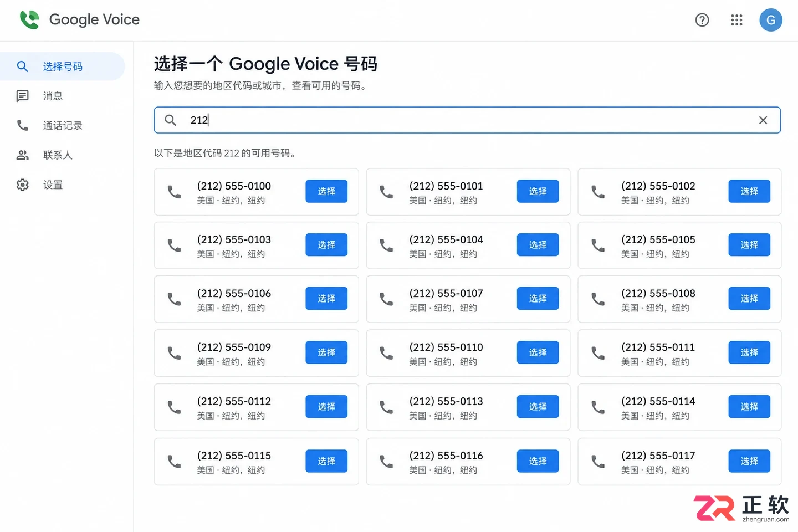Click phone icon on the (212) 555-0102 card
The image size is (798, 532).
[598, 192]
